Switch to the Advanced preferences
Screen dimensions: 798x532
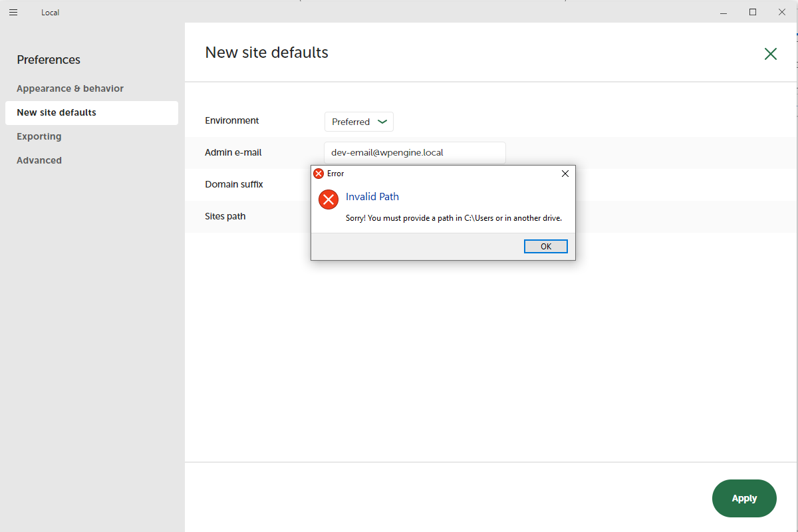[39, 160]
